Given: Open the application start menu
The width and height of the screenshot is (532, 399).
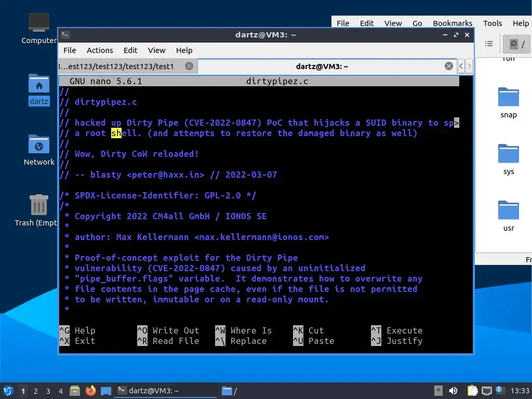Looking at the screenshot, I should [x=8, y=391].
